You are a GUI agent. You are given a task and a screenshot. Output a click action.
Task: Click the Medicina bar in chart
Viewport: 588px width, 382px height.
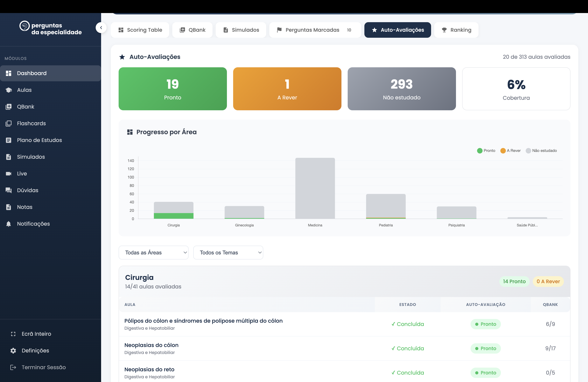(315, 188)
